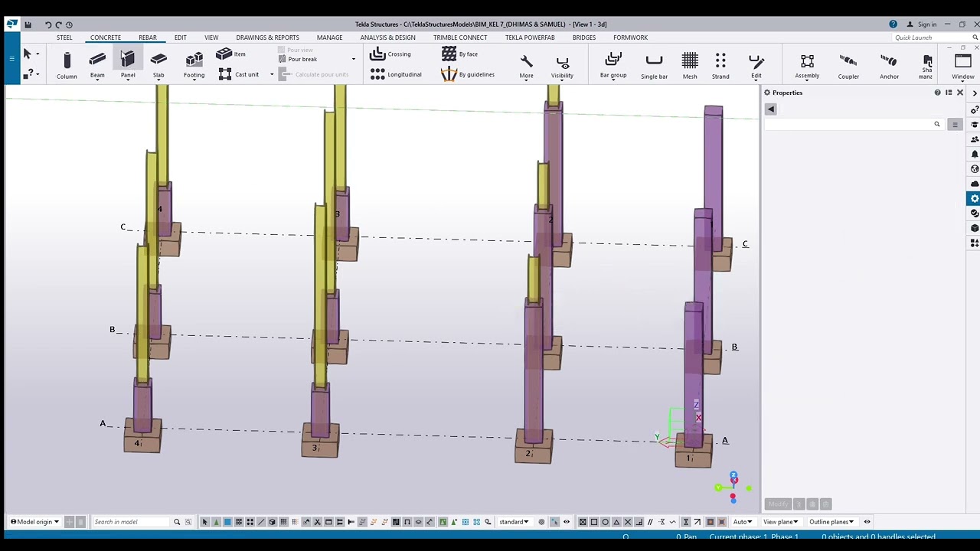This screenshot has width=980, height=551.
Task: Open the EDIT ribbon tab
Action: point(180,37)
